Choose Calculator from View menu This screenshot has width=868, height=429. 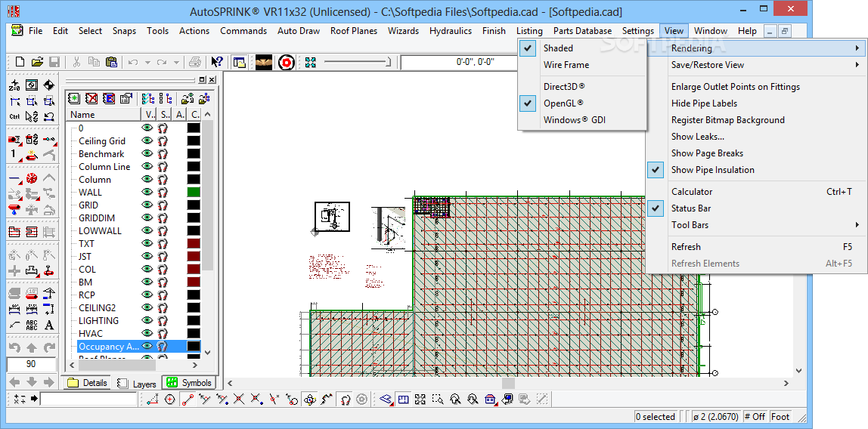point(757,192)
